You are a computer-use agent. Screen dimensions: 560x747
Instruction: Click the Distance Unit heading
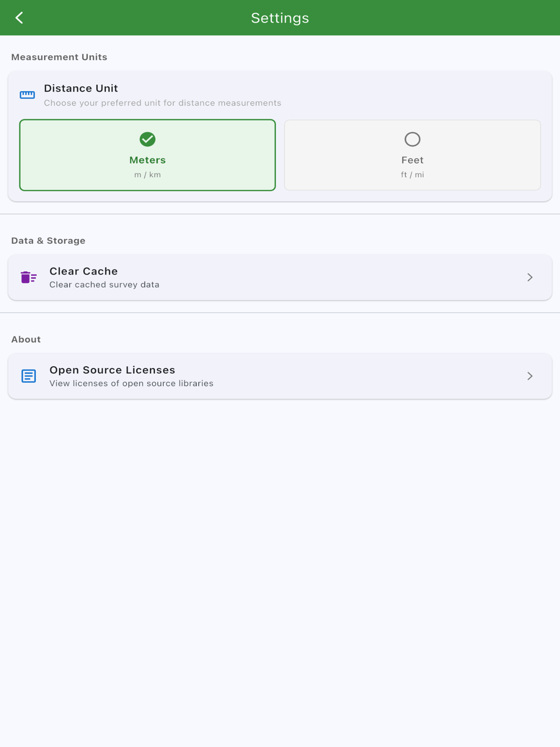click(x=81, y=88)
